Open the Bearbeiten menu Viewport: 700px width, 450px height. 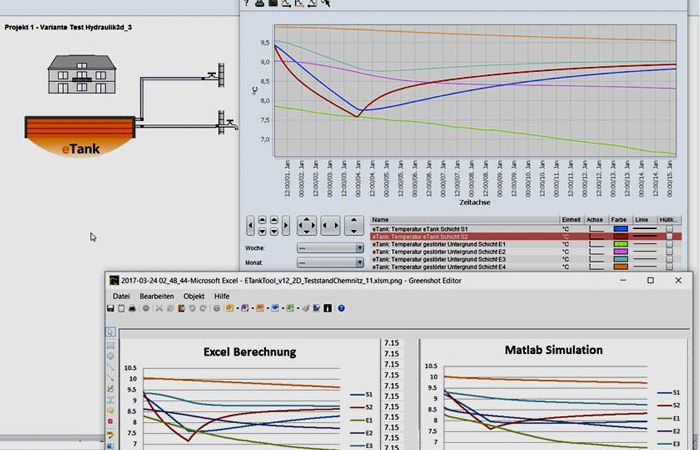coord(157,296)
